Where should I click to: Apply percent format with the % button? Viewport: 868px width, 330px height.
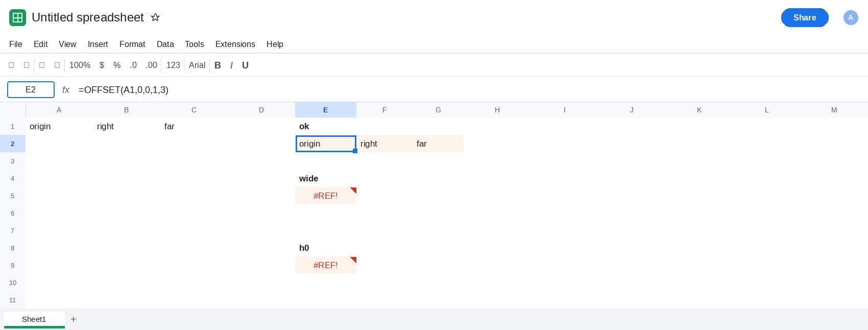[117, 65]
